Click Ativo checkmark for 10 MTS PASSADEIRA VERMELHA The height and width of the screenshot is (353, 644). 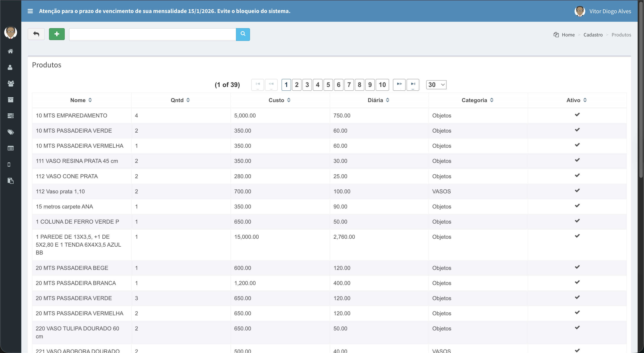pyautogui.click(x=577, y=145)
